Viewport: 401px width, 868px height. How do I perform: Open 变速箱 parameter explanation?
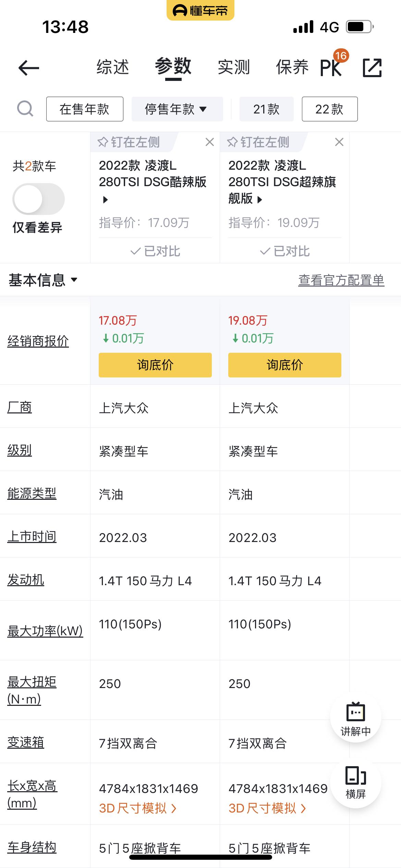pos(26,743)
